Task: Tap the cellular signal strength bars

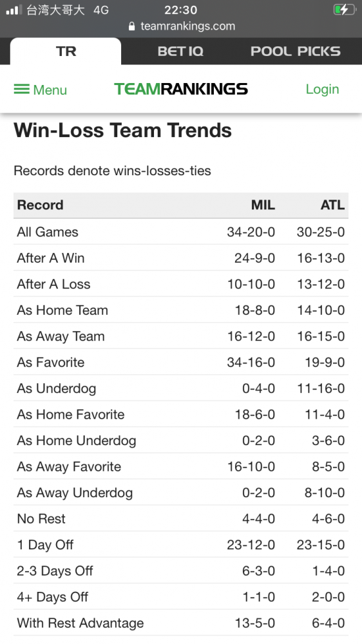Action: [x=14, y=10]
